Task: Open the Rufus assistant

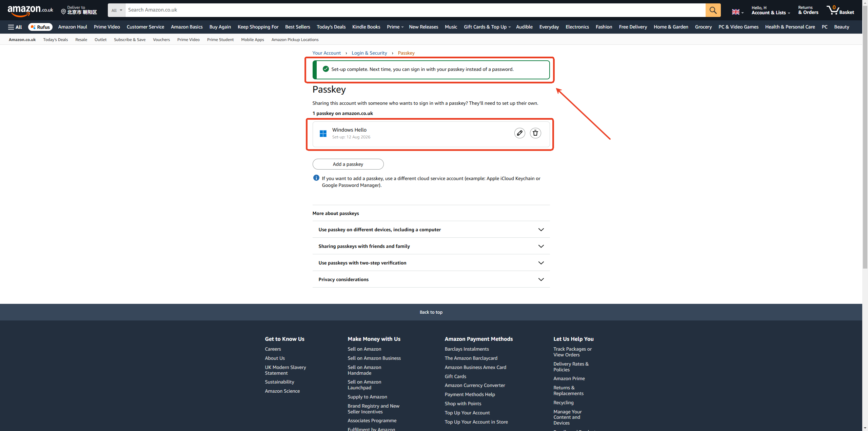Action: point(40,27)
